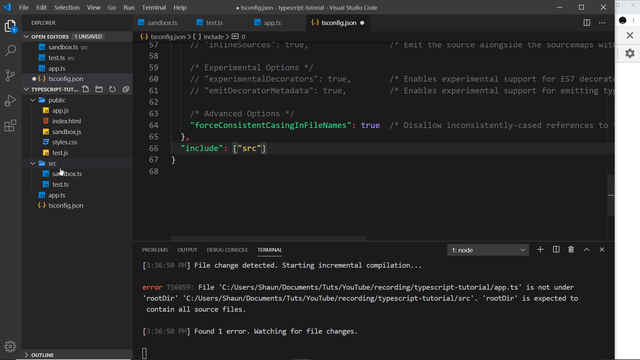Click the gear icon in the right side window

pos(630,53)
